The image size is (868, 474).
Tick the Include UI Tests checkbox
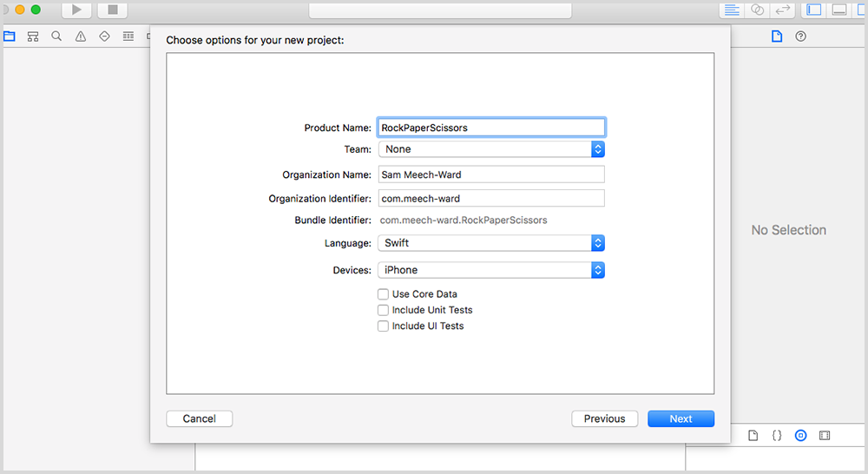coord(383,326)
